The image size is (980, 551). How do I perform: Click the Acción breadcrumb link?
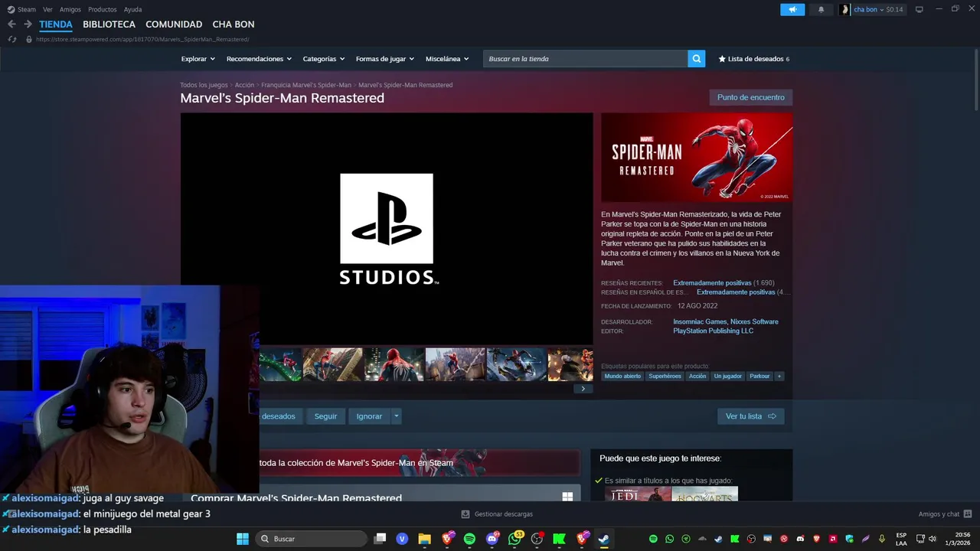tap(244, 85)
